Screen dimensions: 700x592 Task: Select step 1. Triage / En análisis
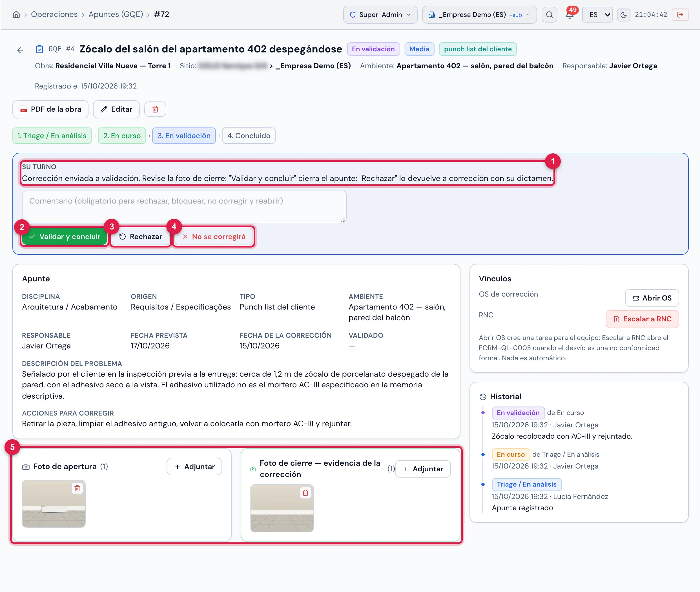click(x=52, y=136)
